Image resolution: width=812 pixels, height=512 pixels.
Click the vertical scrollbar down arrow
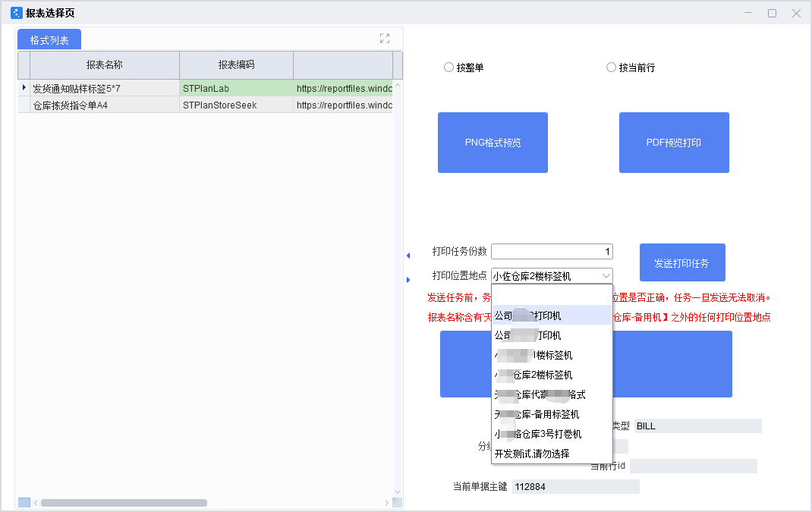pos(398,492)
